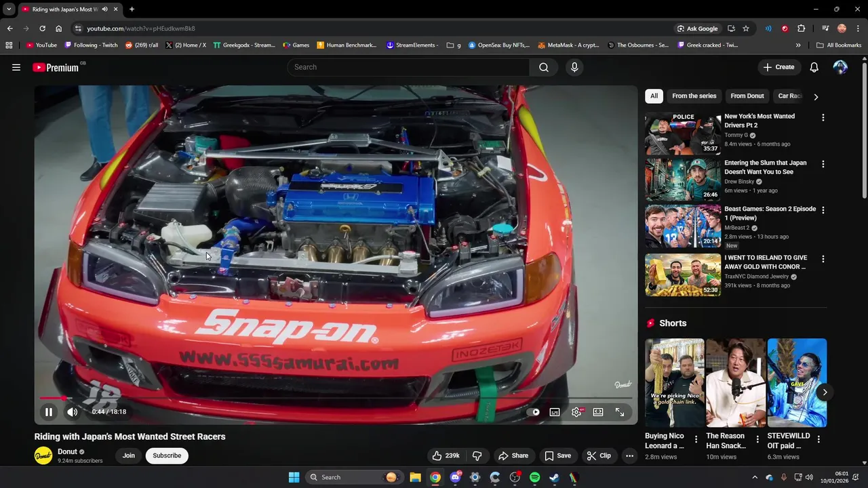868x488 pixels.
Task: Like the video with 239k likes
Action: click(x=446, y=455)
